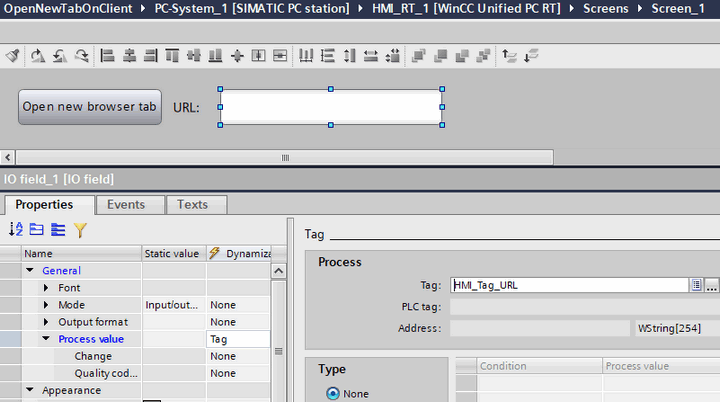
Task: Switch to the Properties tab
Action: coord(49,205)
